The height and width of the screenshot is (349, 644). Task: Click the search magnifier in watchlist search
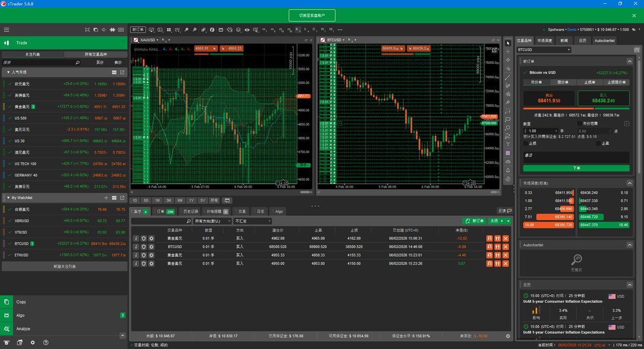(x=77, y=63)
